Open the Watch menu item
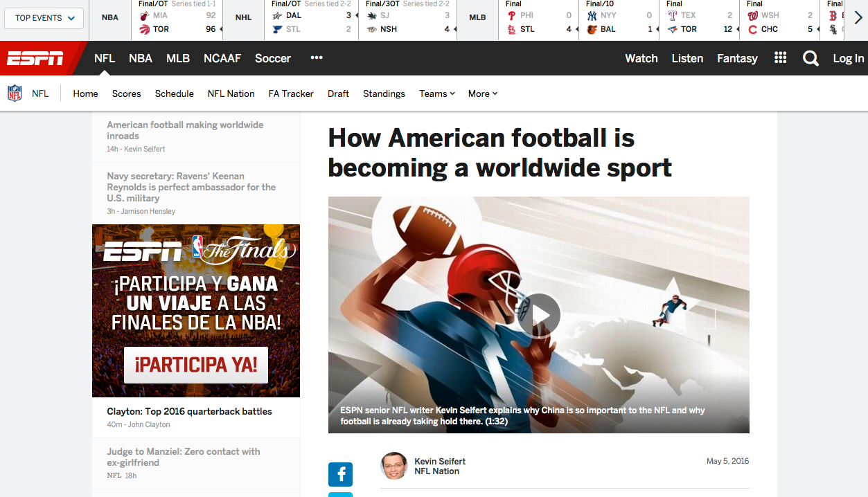Screen dimensions: 868x497 [x=641, y=58]
